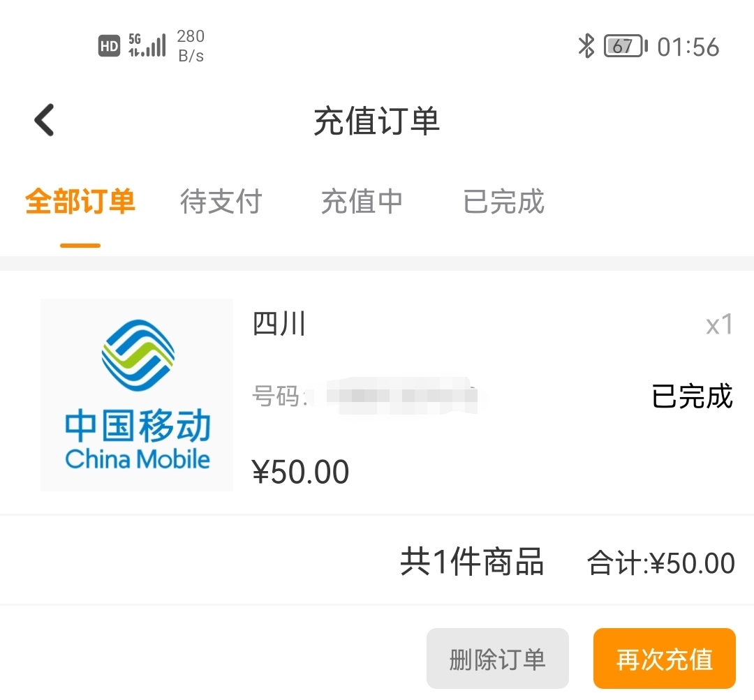
Task: Tap the 5G signal strength icon
Action: point(147,46)
